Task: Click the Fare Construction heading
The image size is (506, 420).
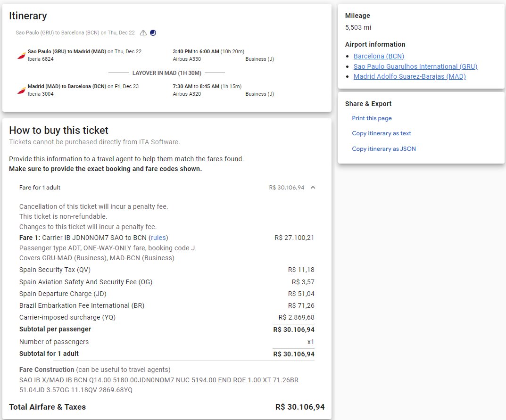Action: [x=47, y=370]
